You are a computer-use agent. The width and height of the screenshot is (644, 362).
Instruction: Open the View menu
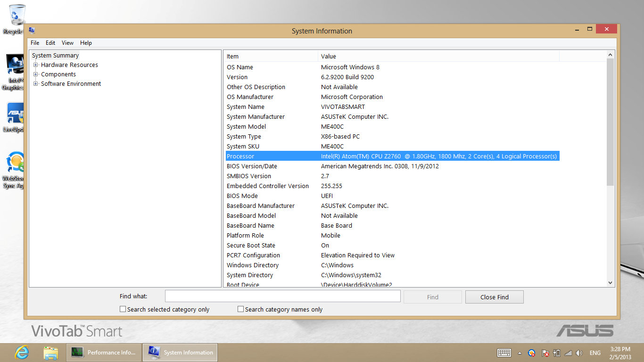pos(68,42)
